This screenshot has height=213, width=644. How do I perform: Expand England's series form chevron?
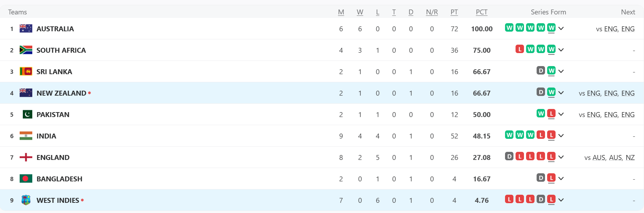(561, 157)
